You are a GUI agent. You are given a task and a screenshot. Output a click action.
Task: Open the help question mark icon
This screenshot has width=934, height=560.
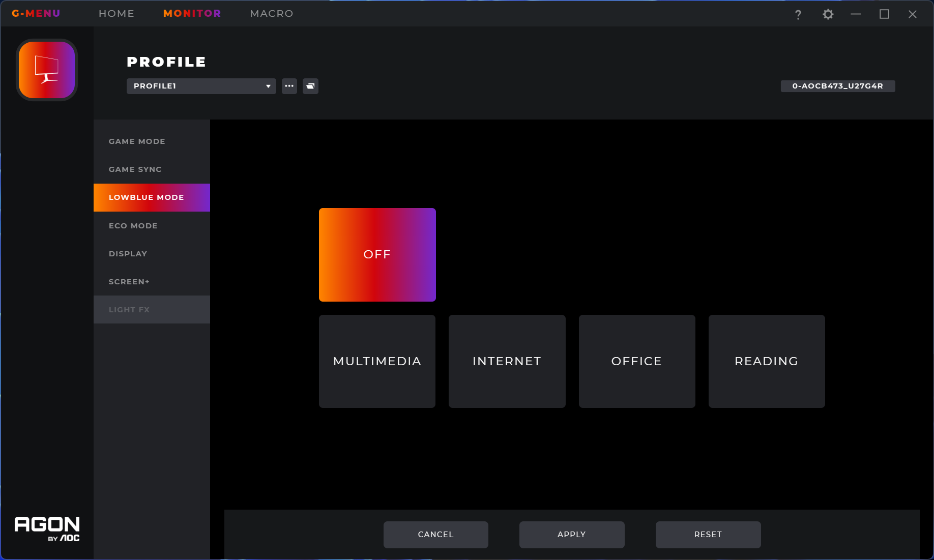(798, 15)
